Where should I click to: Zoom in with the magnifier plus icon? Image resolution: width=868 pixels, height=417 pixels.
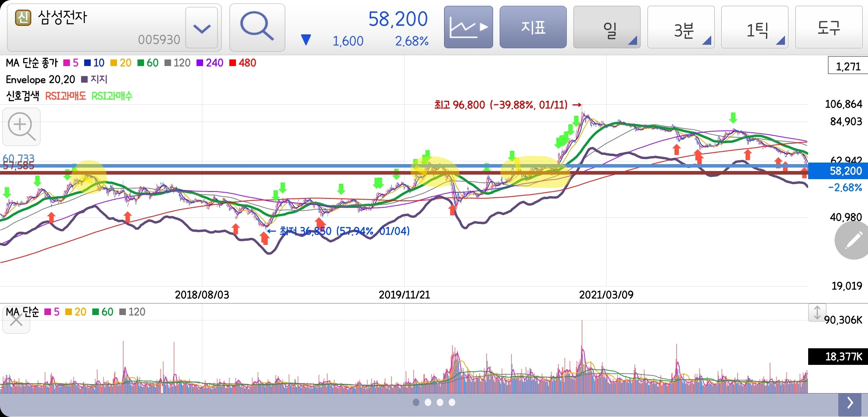coord(21,127)
